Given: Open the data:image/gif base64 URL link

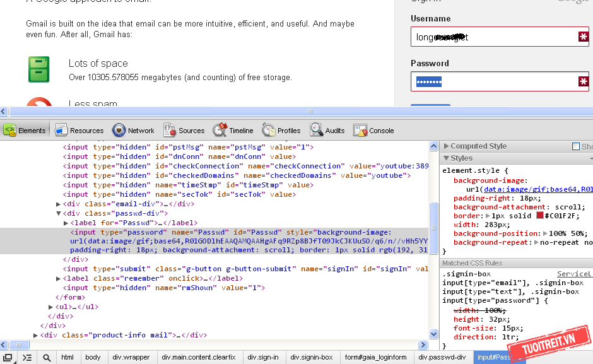Looking at the screenshot, I should [538, 189].
